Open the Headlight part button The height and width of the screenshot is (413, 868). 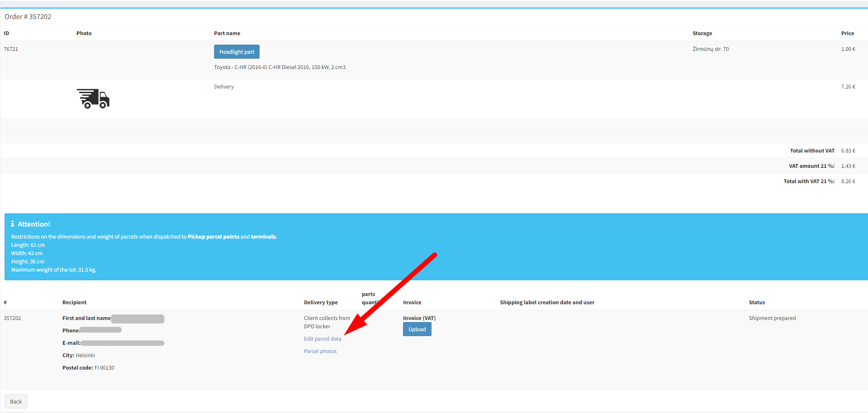click(236, 52)
